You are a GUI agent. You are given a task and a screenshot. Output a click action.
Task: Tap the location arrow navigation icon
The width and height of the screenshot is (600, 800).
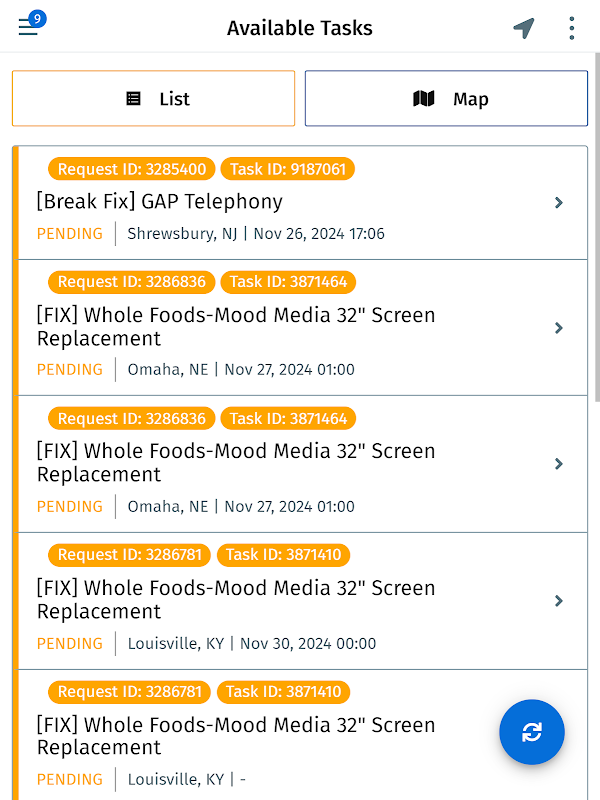pos(524,28)
